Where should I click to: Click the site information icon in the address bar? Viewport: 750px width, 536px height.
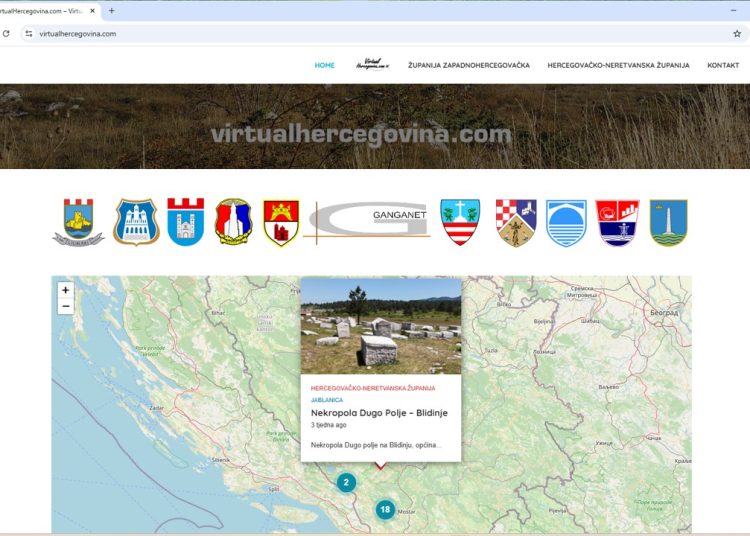pos(29,33)
